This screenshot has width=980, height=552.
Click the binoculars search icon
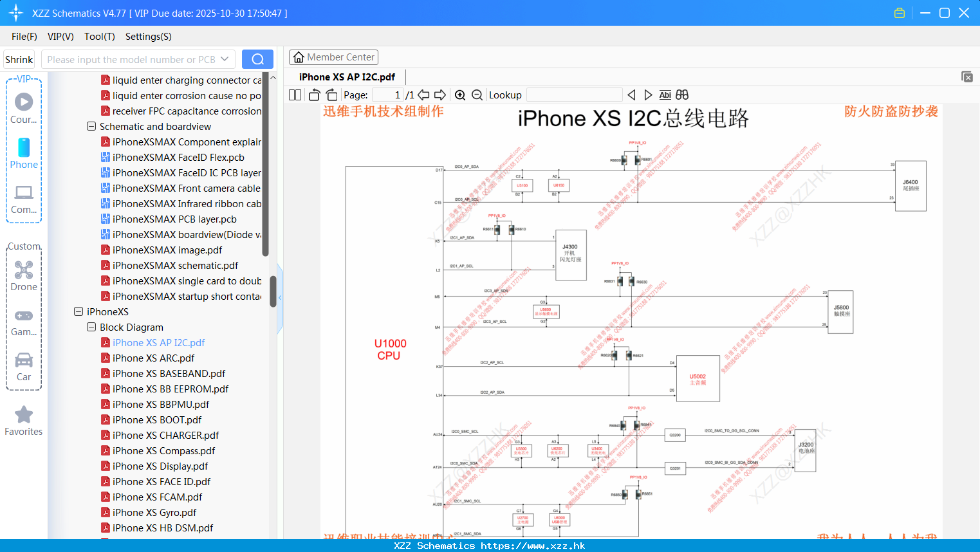(682, 95)
